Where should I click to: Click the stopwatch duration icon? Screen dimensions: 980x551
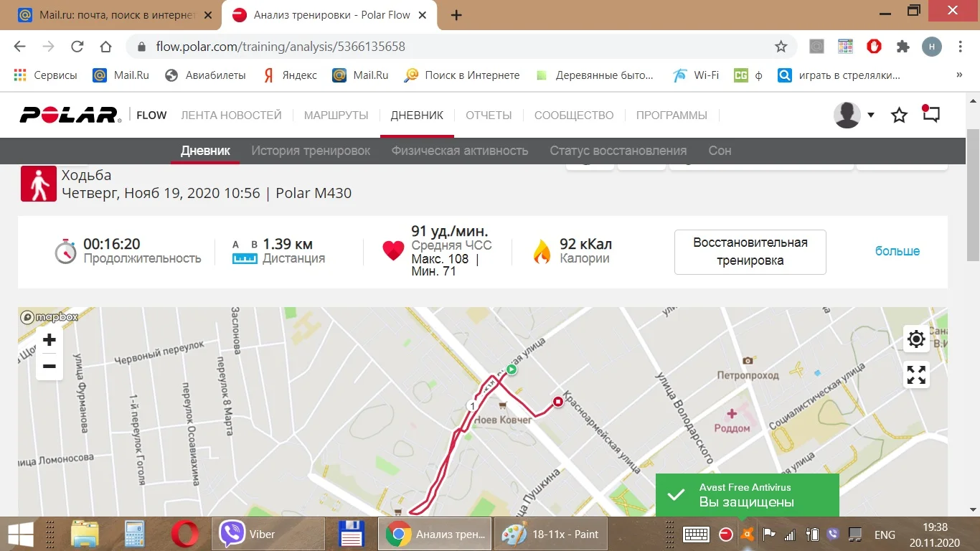65,251
